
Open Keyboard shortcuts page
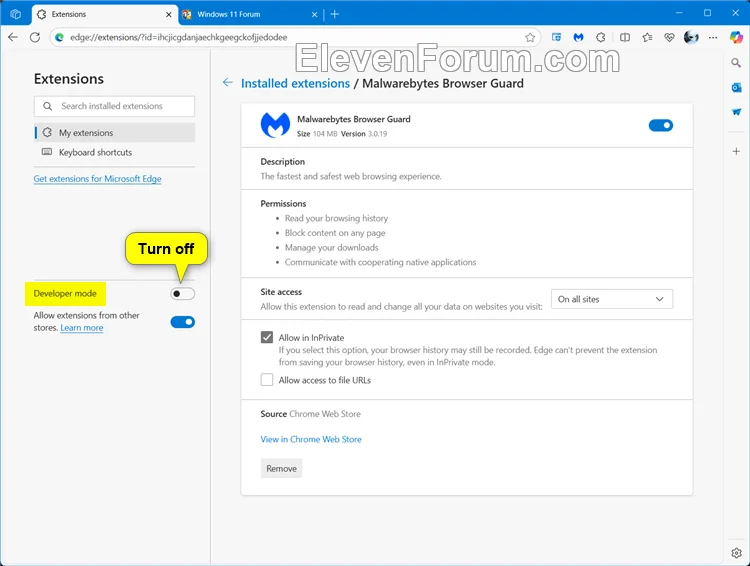[x=115, y=152]
